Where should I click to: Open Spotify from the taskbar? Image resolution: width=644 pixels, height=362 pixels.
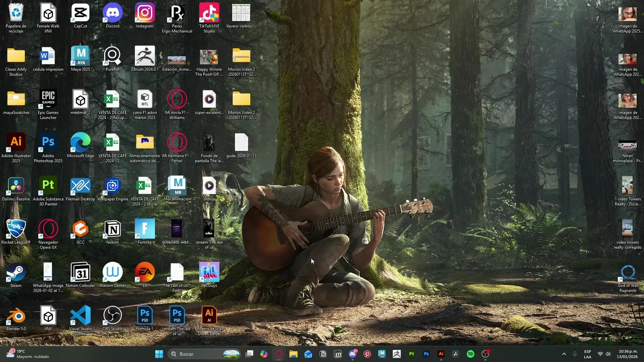pyautogui.click(x=470, y=354)
